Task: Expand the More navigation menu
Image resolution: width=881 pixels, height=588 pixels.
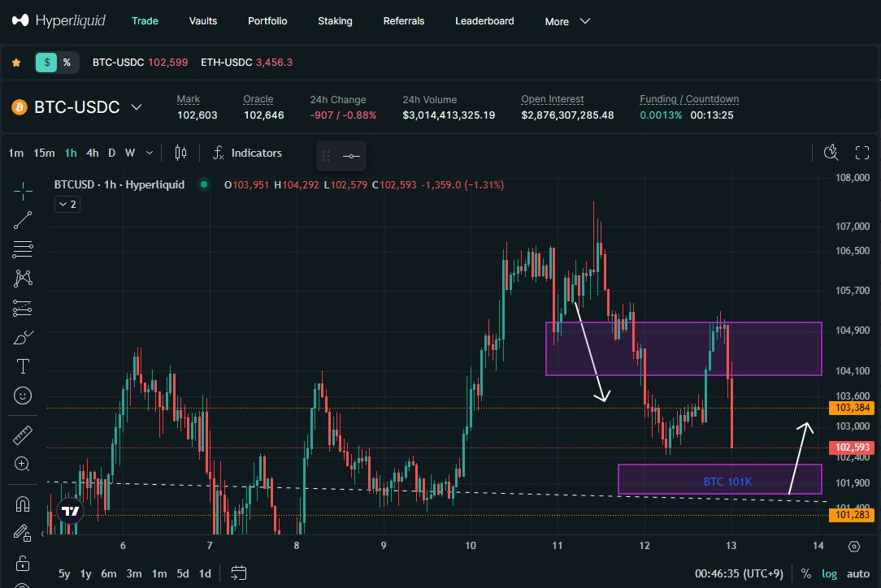Action: [567, 21]
